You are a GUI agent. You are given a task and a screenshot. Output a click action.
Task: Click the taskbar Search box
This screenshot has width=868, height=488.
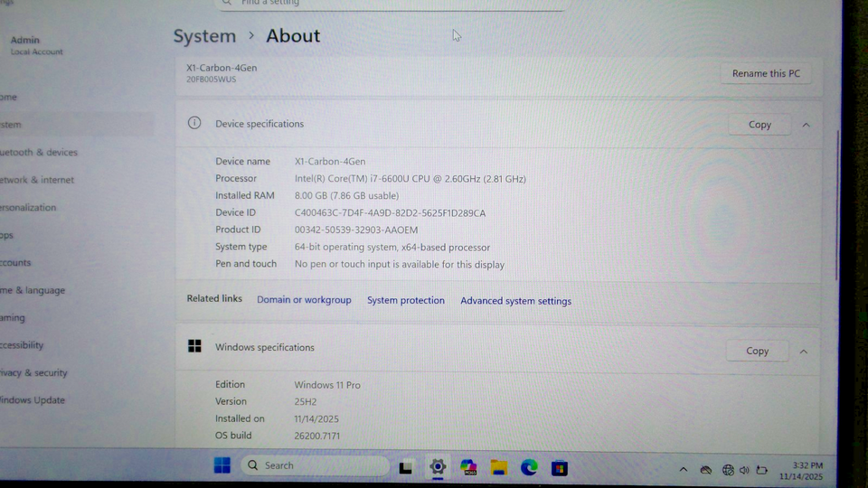coord(316,465)
